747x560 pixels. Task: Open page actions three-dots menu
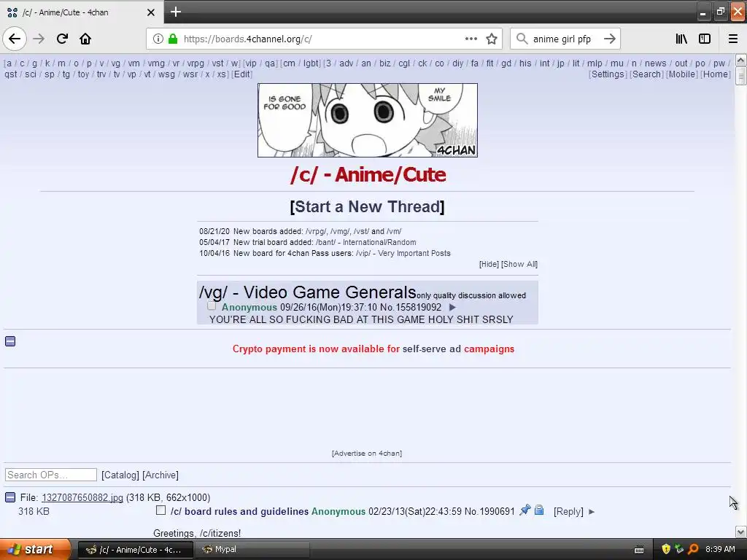[471, 39]
